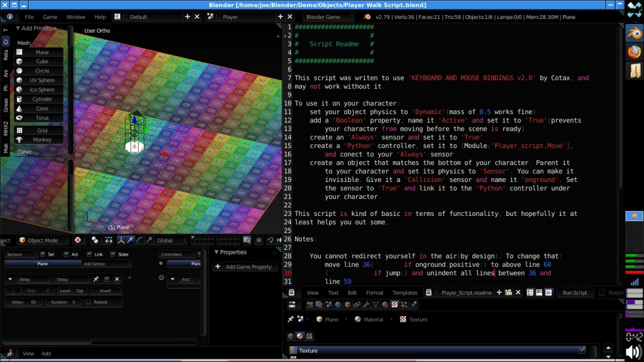
Task: Toggle word wrap in text editor
Action: tap(539, 293)
